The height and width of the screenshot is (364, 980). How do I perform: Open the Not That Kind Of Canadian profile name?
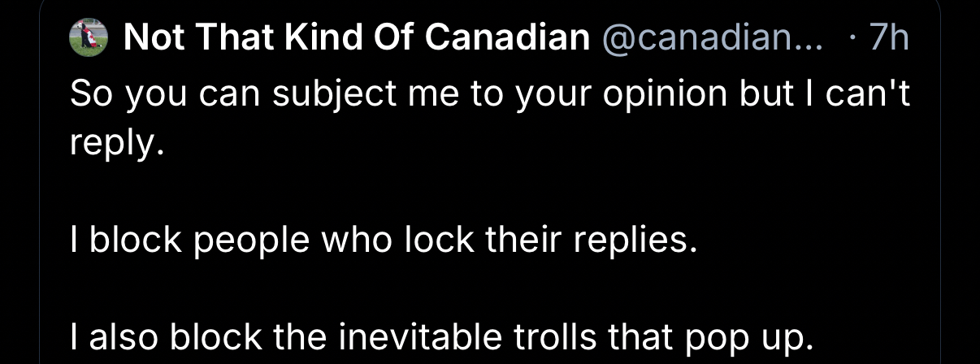pos(357,37)
